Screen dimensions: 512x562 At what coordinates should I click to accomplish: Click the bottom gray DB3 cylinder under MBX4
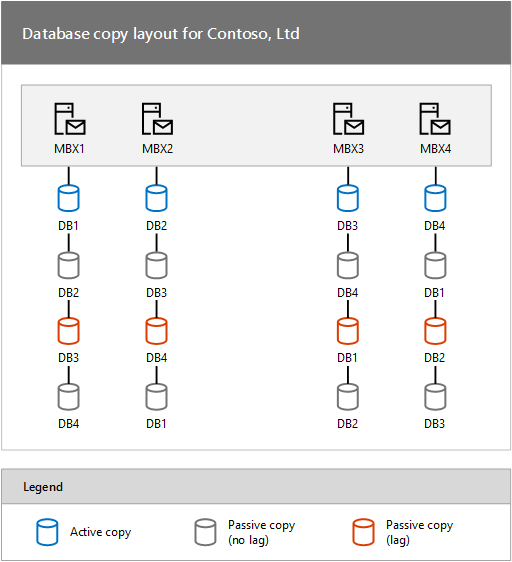(x=435, y=397)
